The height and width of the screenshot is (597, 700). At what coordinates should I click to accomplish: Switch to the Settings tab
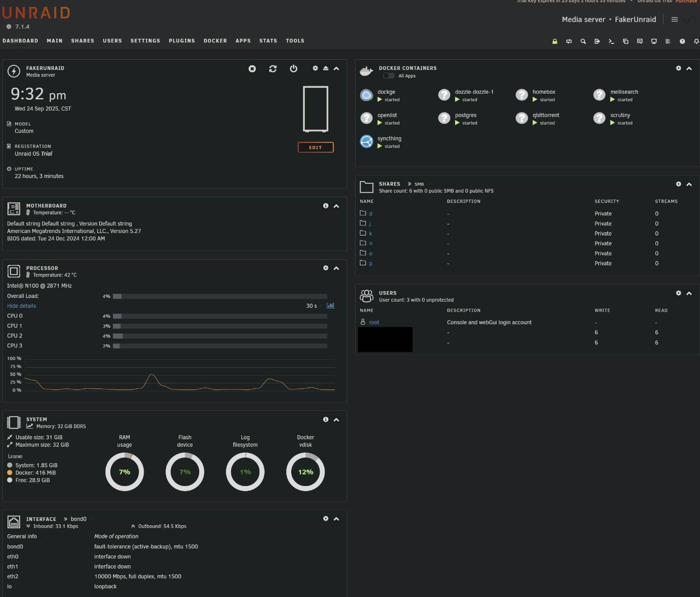click(145, 41)
